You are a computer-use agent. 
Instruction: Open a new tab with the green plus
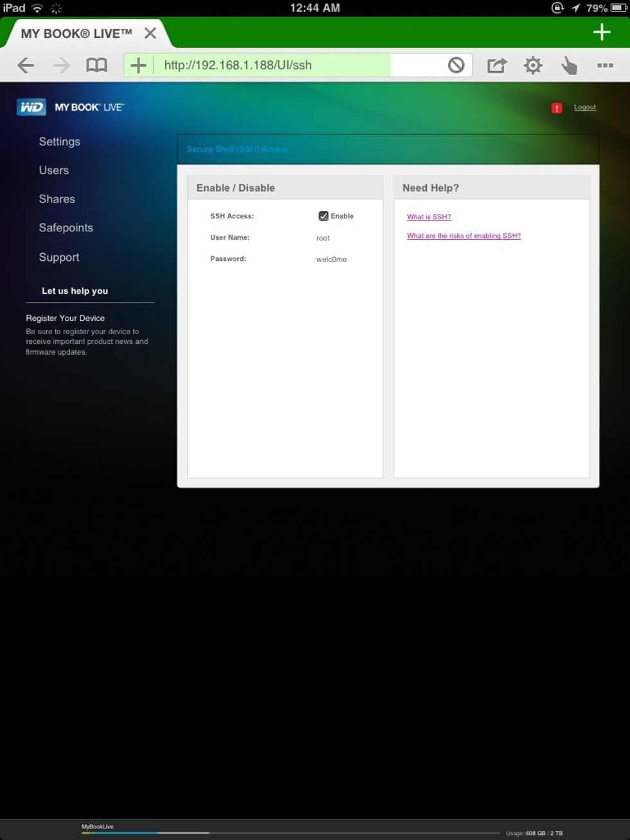pos(602,31)
